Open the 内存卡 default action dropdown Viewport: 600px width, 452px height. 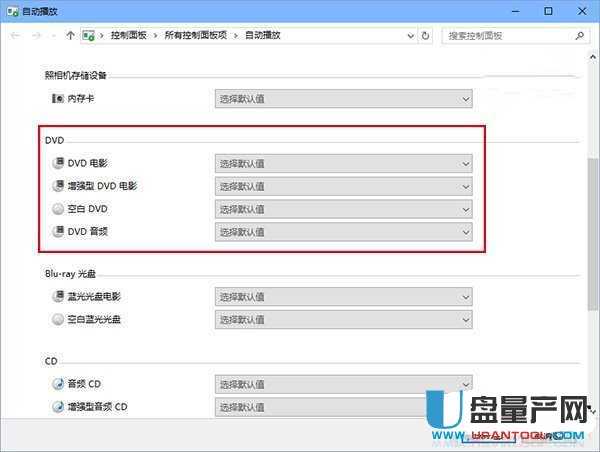343,99
